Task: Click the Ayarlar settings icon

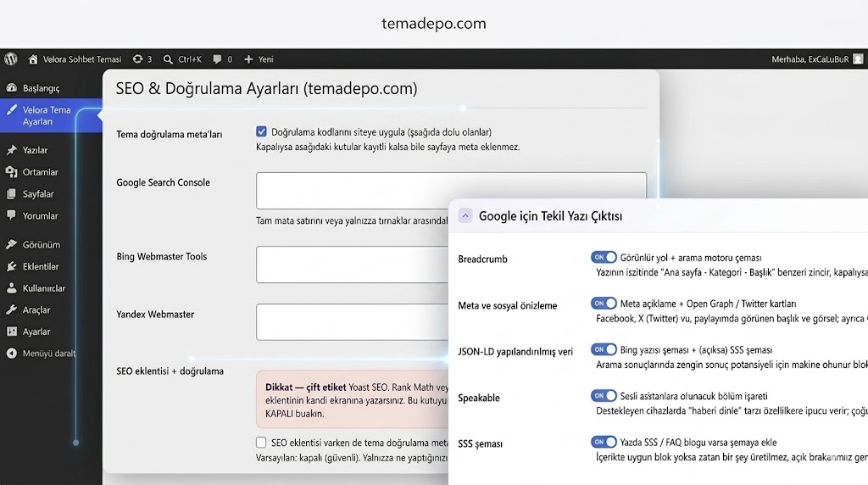Action: click(x=12, y=332)
